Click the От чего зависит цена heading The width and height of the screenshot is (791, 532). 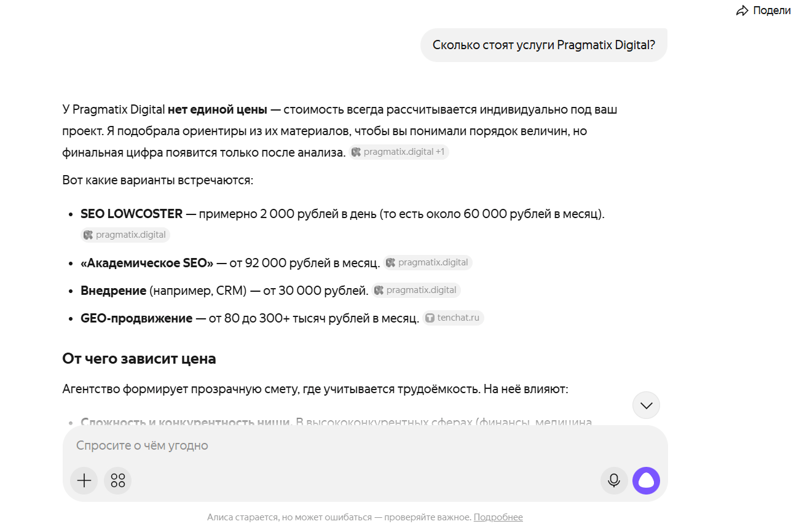tap(139, 359)
